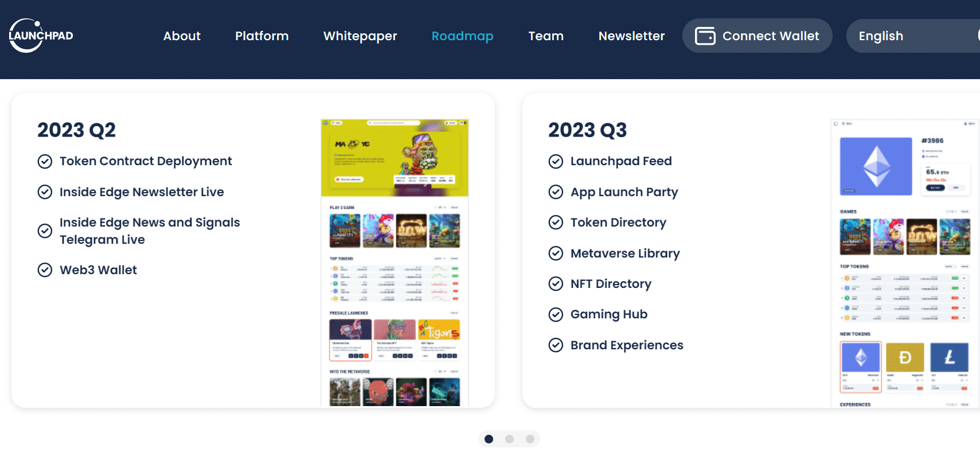
Task: Click check icon beside NFT Directory
Action: tap(556, 284)
